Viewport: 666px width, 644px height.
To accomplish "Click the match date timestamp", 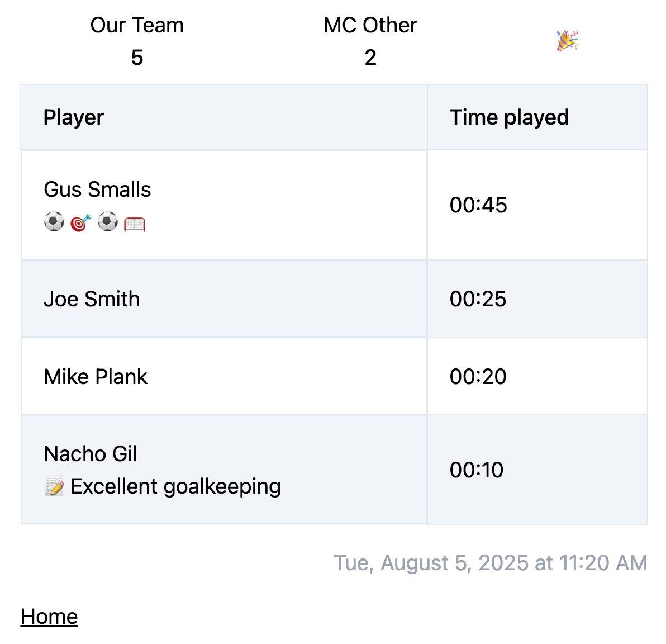I will [x=490, y=563].
